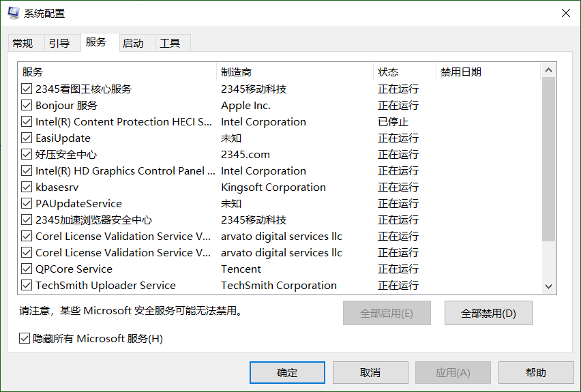
Task: Uncheck TechSmith Uploader Service checkbox
Action: 27,285
